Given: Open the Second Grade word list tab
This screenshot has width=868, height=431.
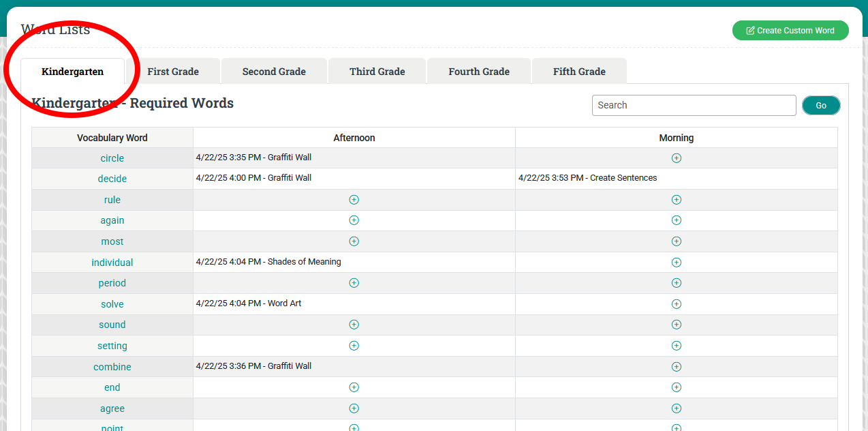Looking at the screenshot, I should [x=274, y=72].
